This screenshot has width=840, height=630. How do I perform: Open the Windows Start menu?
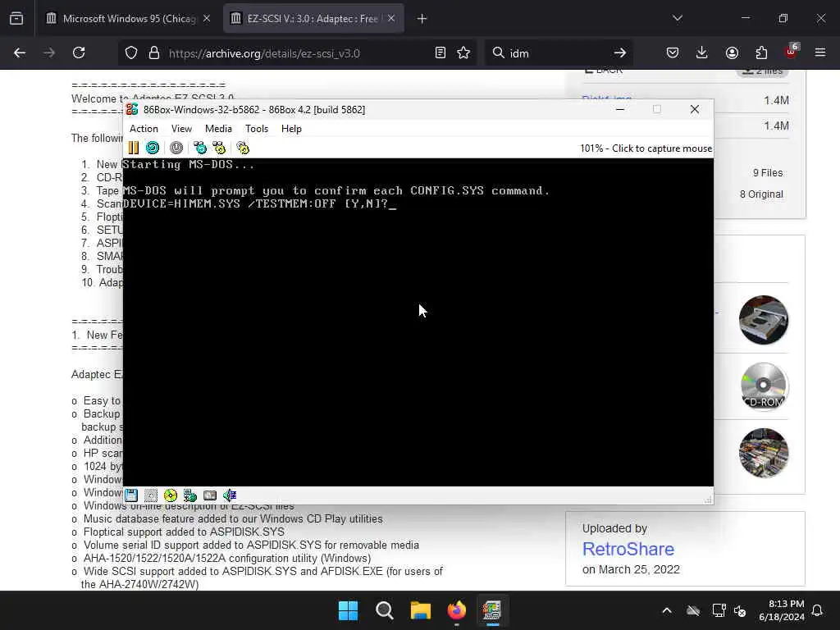(x=348, y=610)
